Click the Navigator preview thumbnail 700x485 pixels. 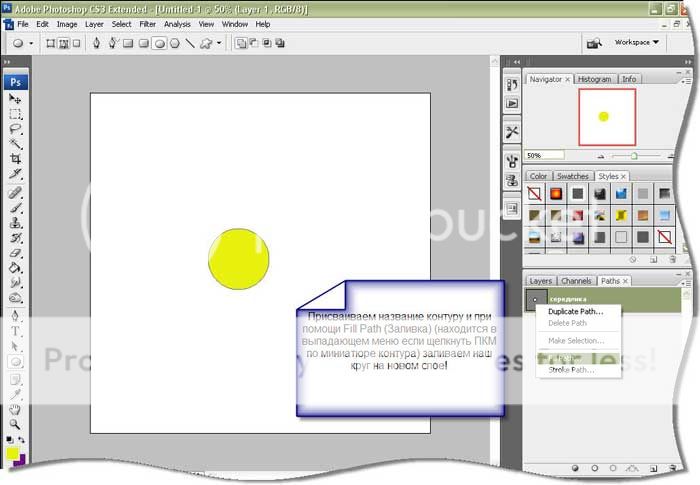(606, 117)
